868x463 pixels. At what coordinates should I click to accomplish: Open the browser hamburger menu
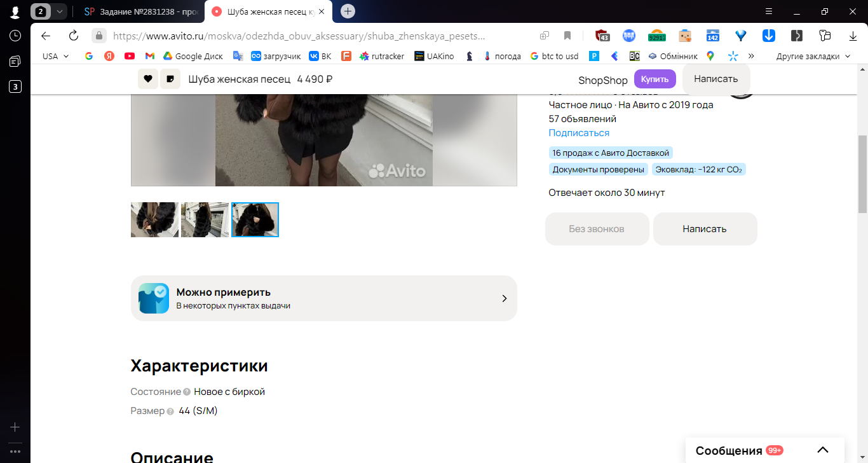(769, 11)
